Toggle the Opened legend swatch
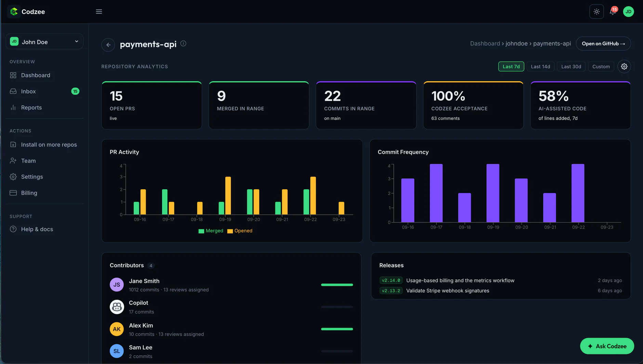This screenshot has height=364, width=643. 230,231
